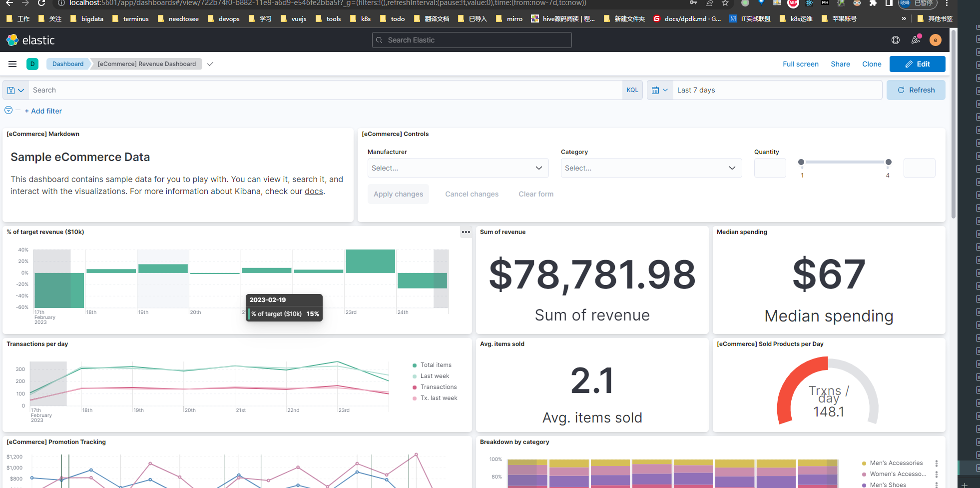Open options for Women's Accessories legend
Viewport: 980px width, 488px height.
pos(937,474)
